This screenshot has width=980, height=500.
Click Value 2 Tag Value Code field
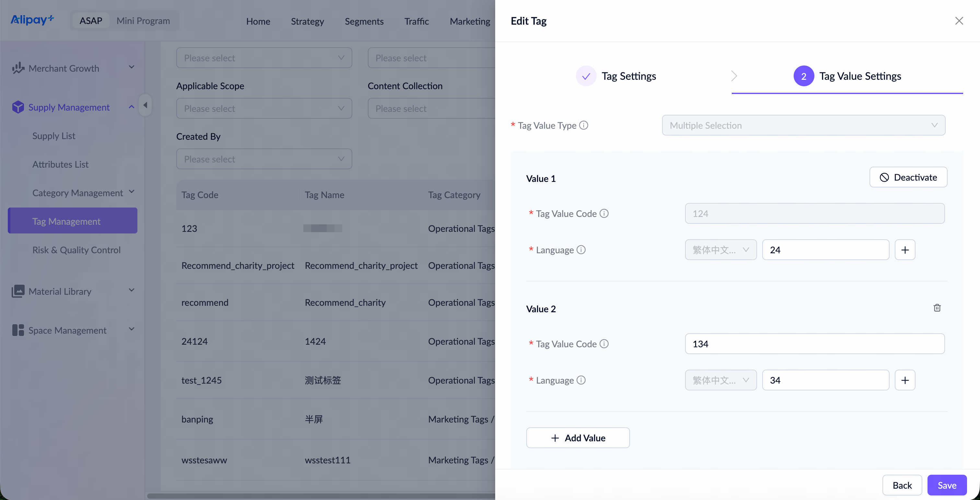pos(814,344)
